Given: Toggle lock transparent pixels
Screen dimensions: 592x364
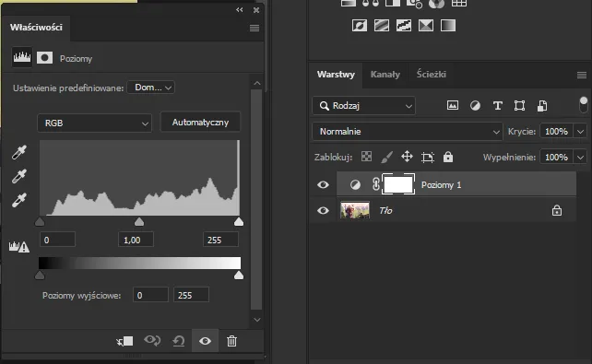Looking at the screenshot, I should [366, 157].
